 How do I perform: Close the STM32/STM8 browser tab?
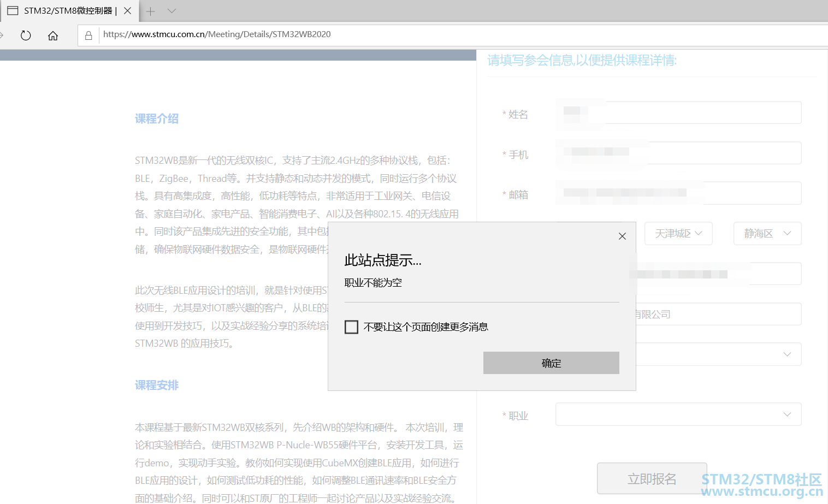pos(127,10)
